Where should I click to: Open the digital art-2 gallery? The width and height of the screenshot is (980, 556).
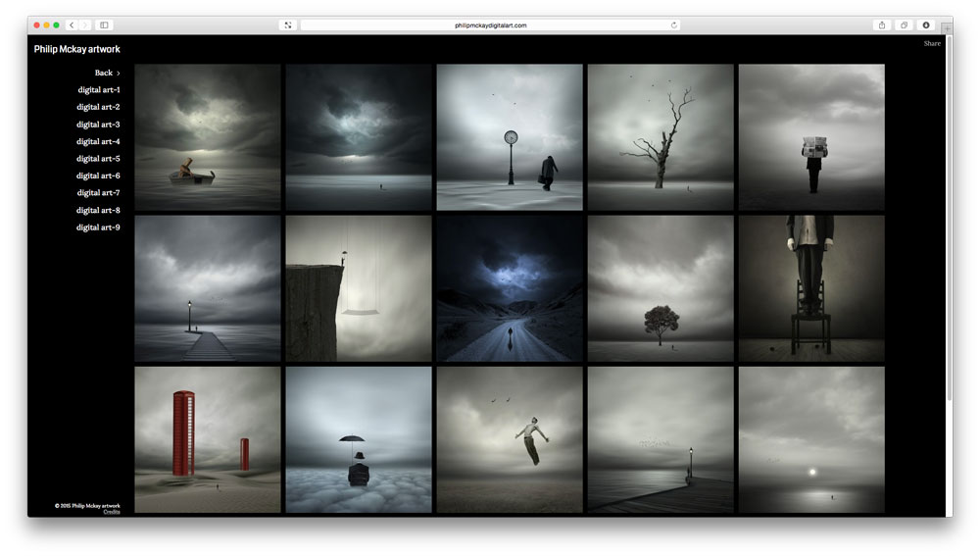click(x=98, y=107)
